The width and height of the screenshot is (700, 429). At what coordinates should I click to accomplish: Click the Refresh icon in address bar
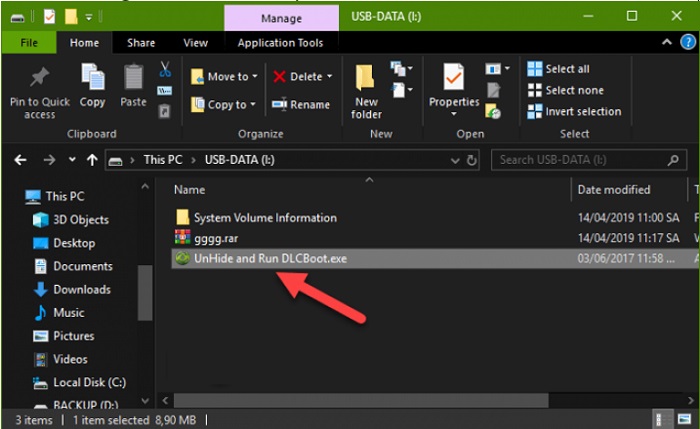tap(471, 160)
